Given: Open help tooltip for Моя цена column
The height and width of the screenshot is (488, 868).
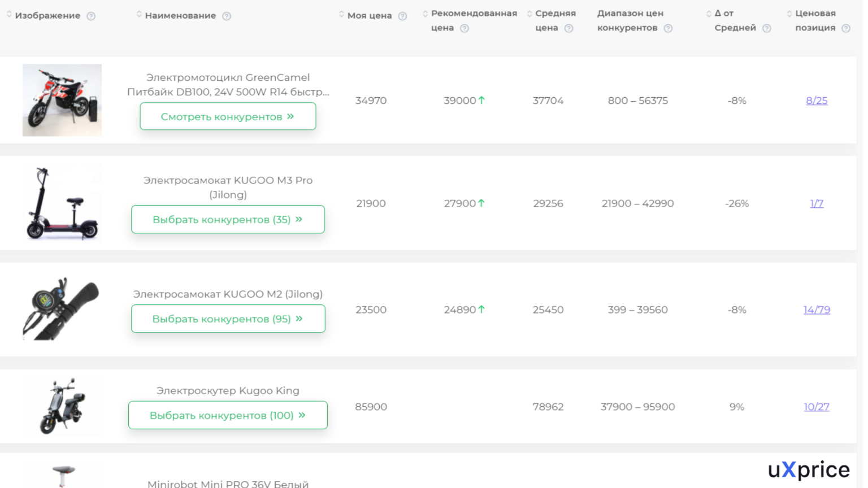Looking at the screenshot, I should tap(402, 16).
